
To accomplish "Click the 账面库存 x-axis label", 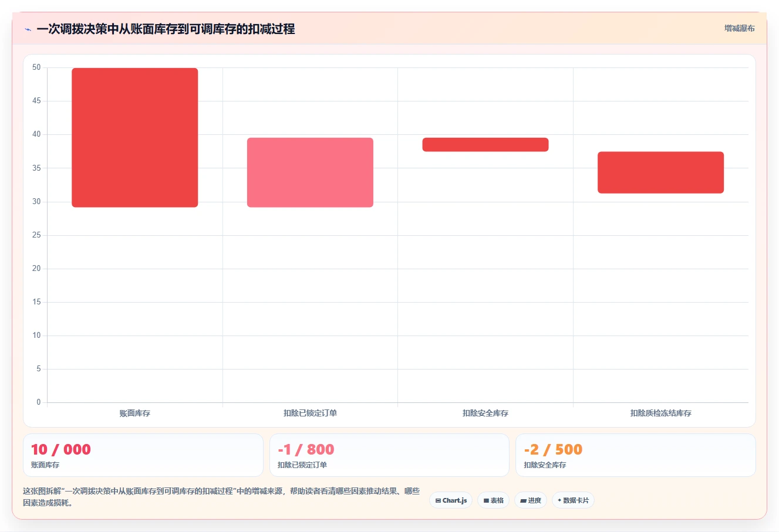I will point(135,414).
